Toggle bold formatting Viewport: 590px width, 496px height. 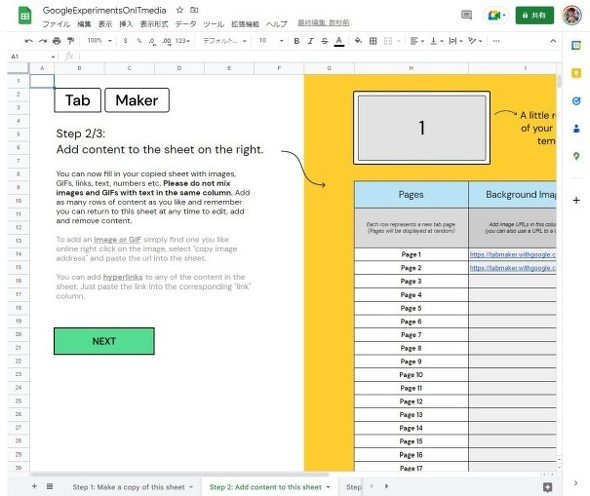(x=297, y=41)
